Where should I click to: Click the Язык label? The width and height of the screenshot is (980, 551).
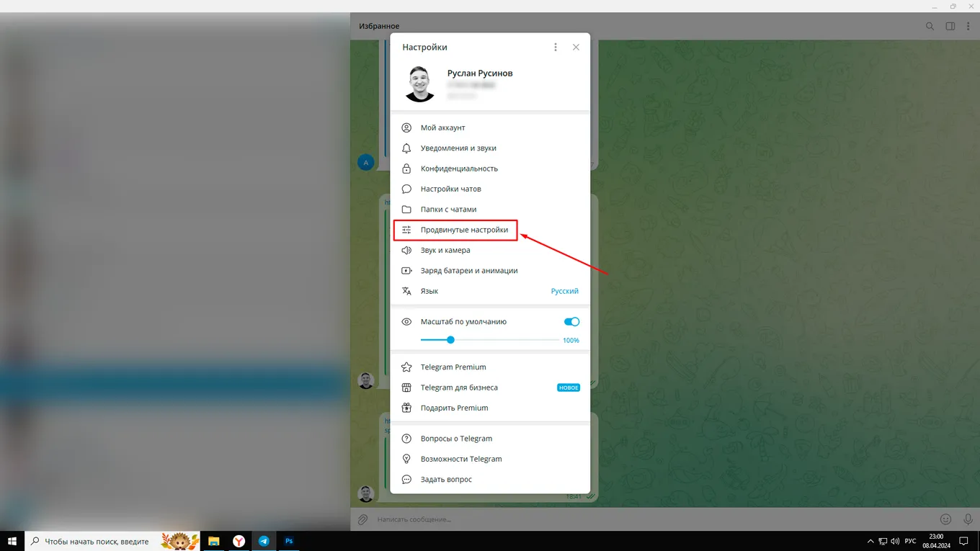(x=429, y=291)
